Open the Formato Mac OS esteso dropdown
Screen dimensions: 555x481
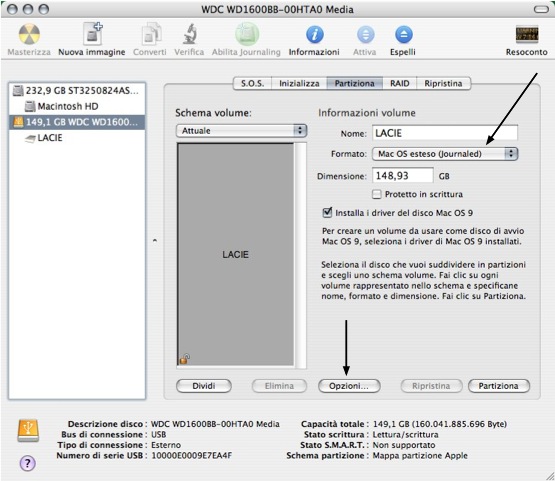[x=445, y=154]
